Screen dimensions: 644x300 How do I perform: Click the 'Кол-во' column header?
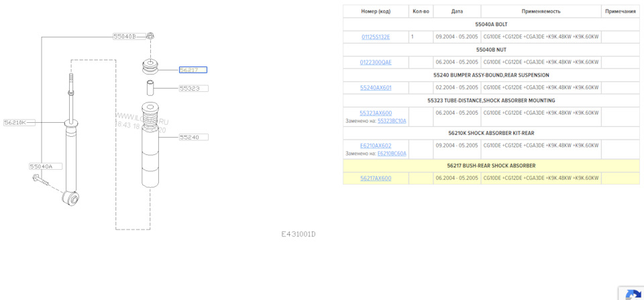click(x=421, y=11)
